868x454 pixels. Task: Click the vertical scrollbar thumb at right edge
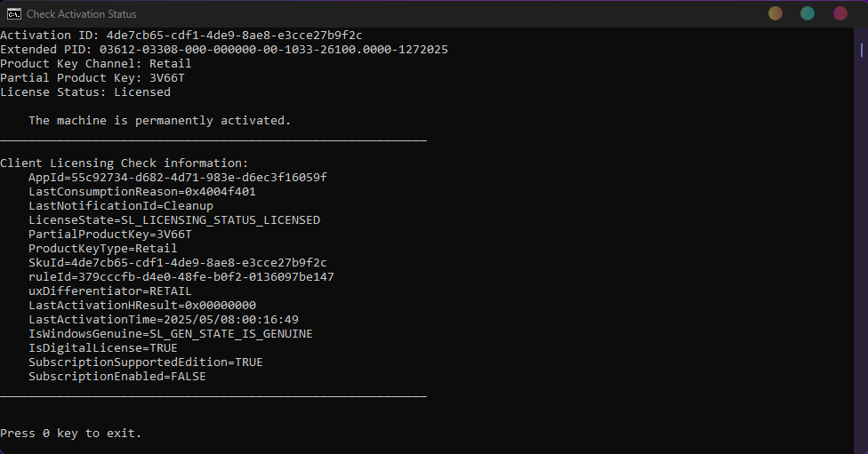tap(862, 51)
